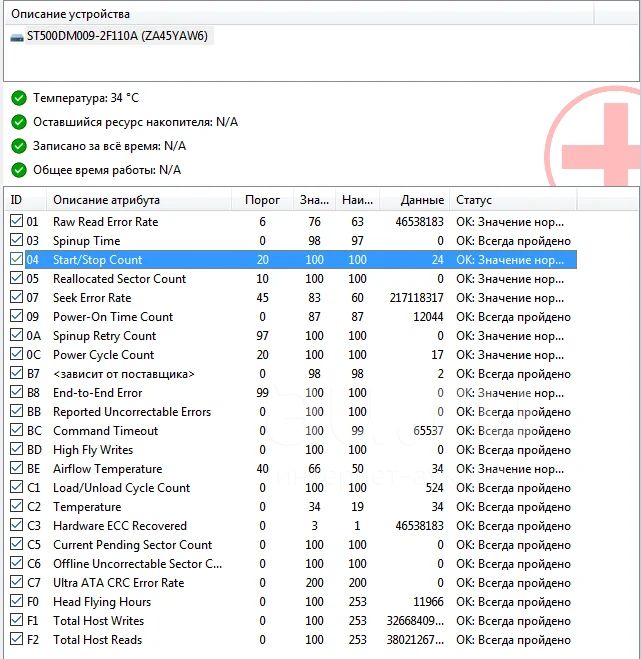Toggle the Reallocated Sector Count checkbox

point(16,279)
